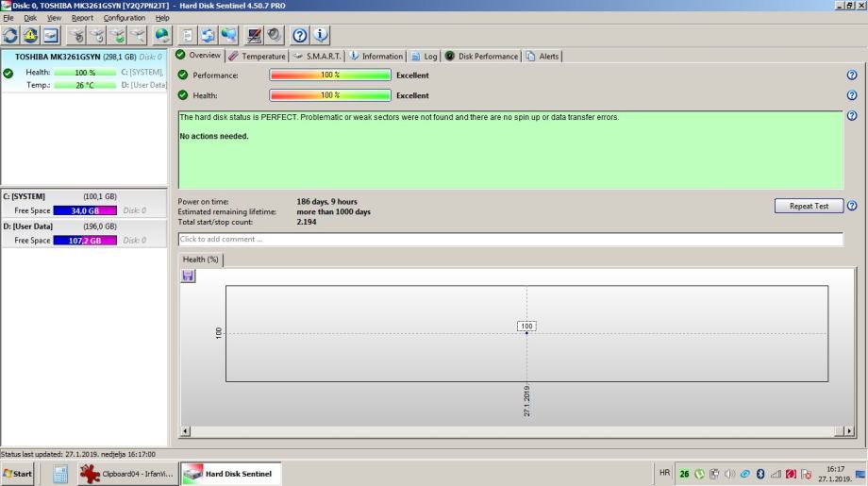Open help via question mark toolbar icon
This screenshot has height=486, width=868.
tap(300, 36)
